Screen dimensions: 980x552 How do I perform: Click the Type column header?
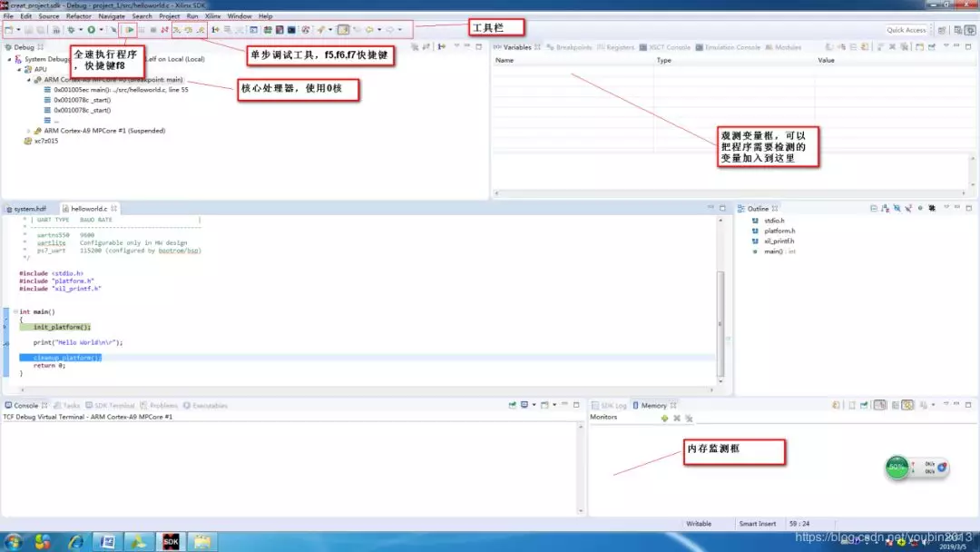click(663, 61)
